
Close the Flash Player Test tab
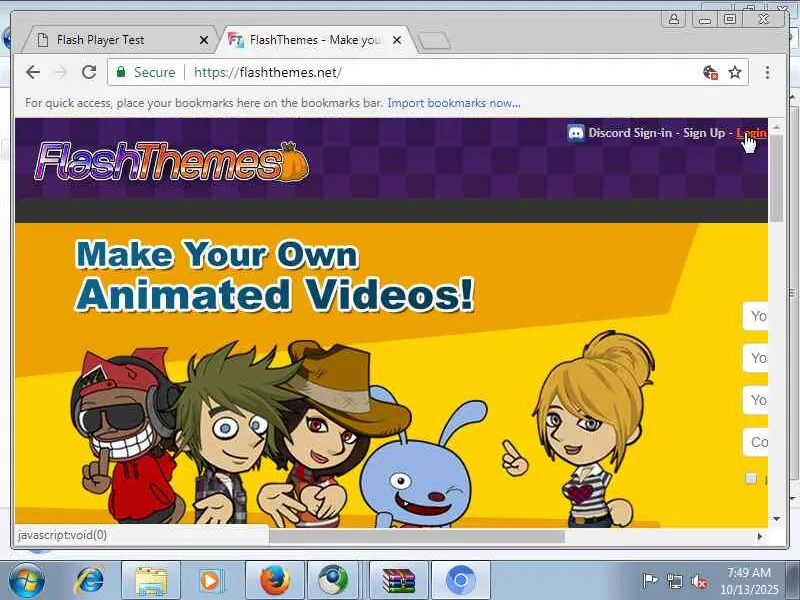coord(204,40)
